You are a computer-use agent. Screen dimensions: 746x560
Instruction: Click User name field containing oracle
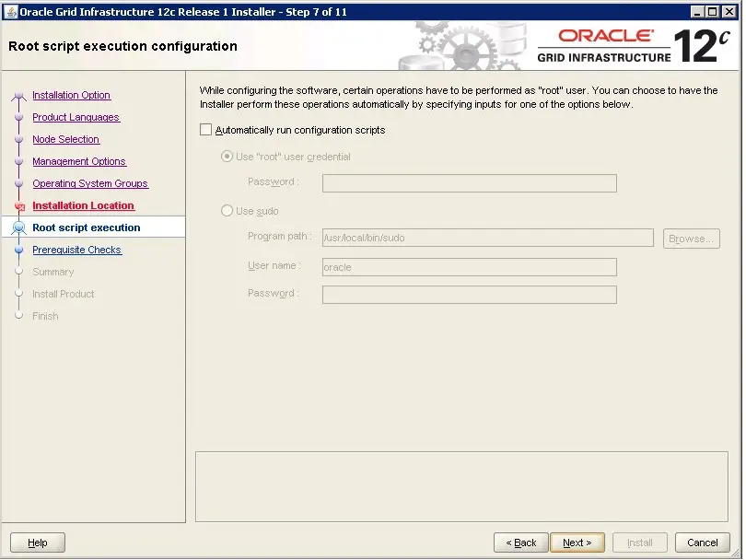pos(469,267)
